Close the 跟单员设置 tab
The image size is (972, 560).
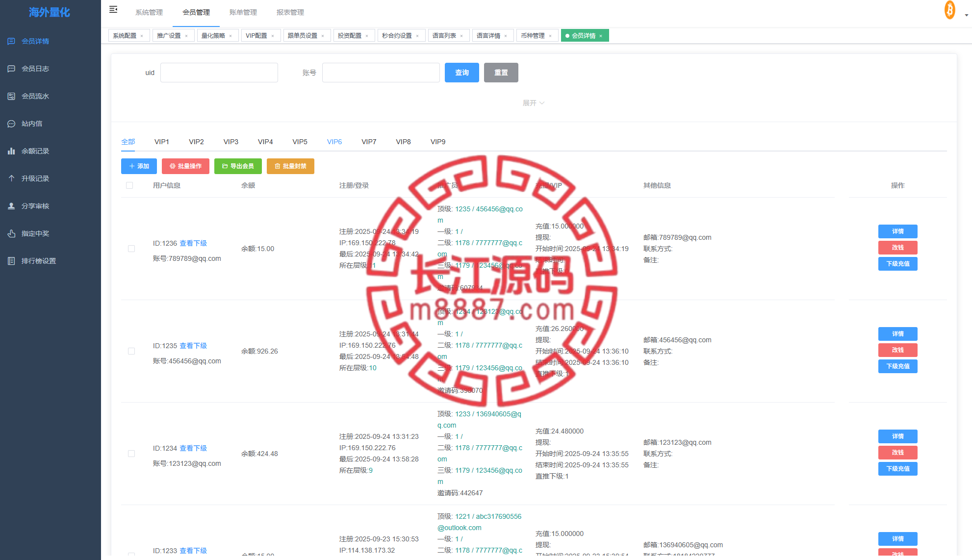[323, 36]
